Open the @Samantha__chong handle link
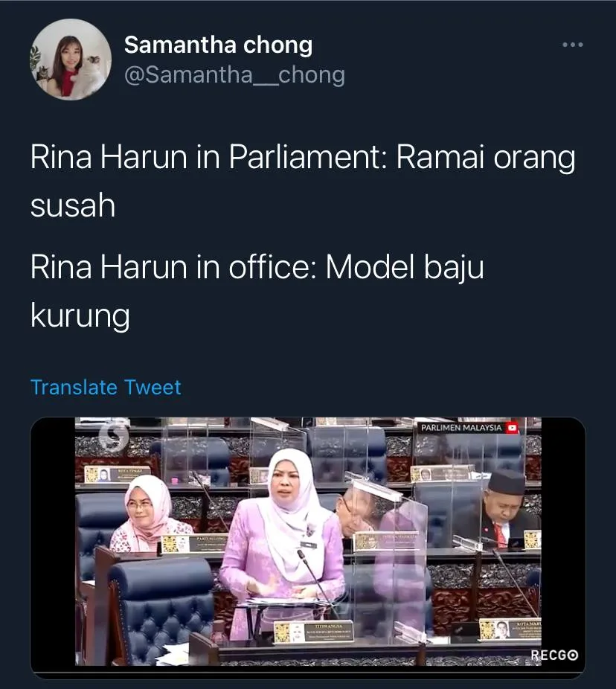The width and height of the screenshot is (616, 689). click(234, 74)
